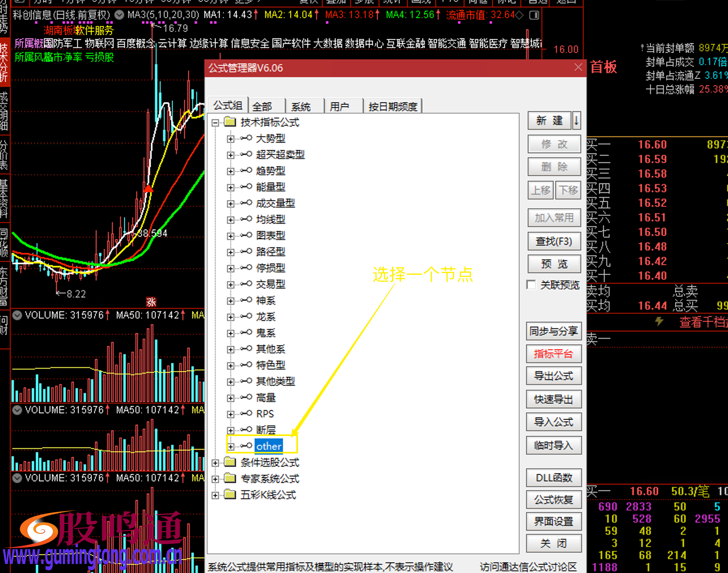Collapse the 技术指标公式 tree node
This screenshot has height=573, width=728.
pyautogui.click(x=215, y=122)
